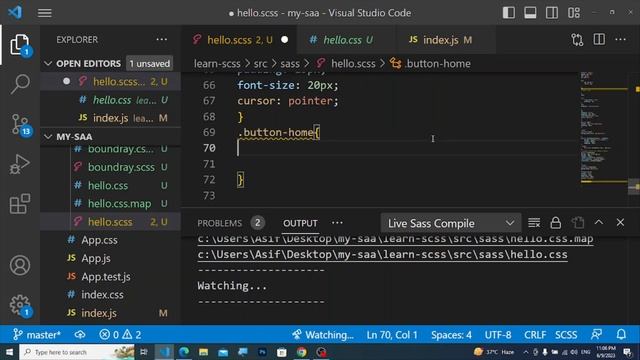Open Chrome from Windows taskbar

(302, 352)
